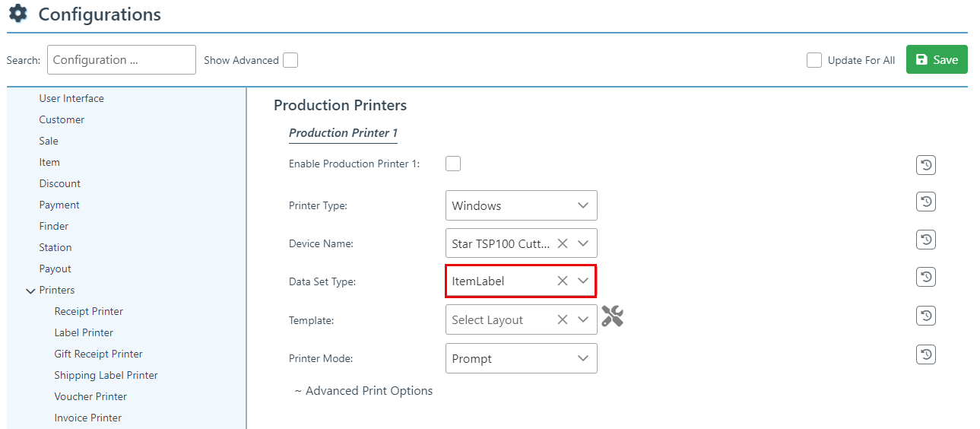Open the Printer Type Windows dropdown
980x429 pixels.
tap(521, 205)
